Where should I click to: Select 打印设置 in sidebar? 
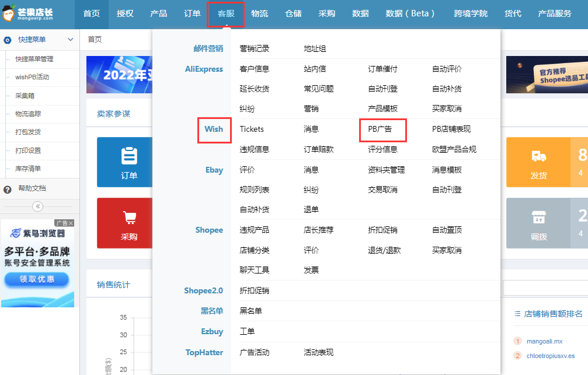click(28, 150)
